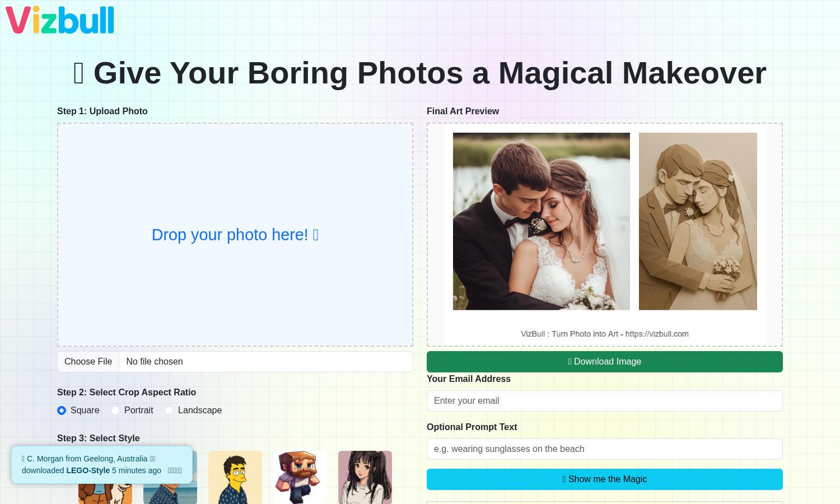Click the 'Step 3: Select Style' label
The image size is (840, 504).
pyautogui.click(x=99, y=438)
